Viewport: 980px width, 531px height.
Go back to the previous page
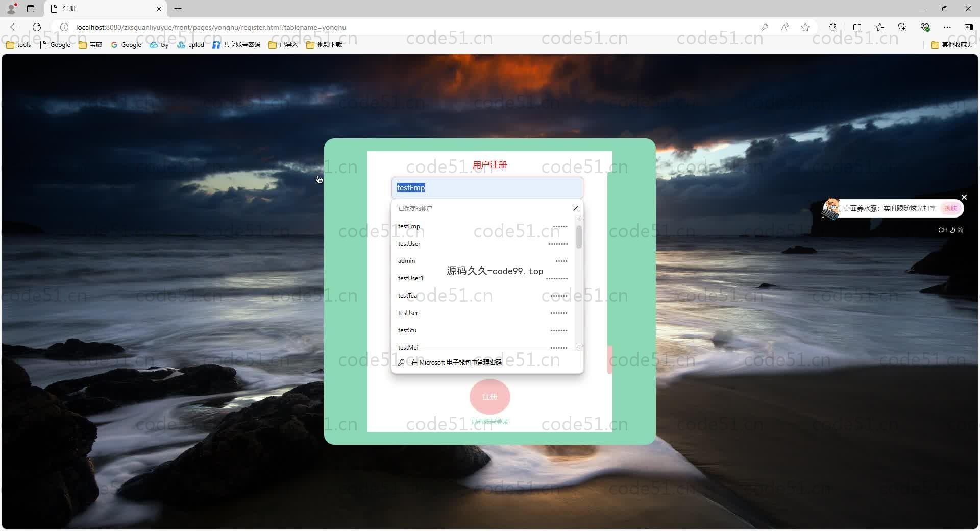pos(14,27)
